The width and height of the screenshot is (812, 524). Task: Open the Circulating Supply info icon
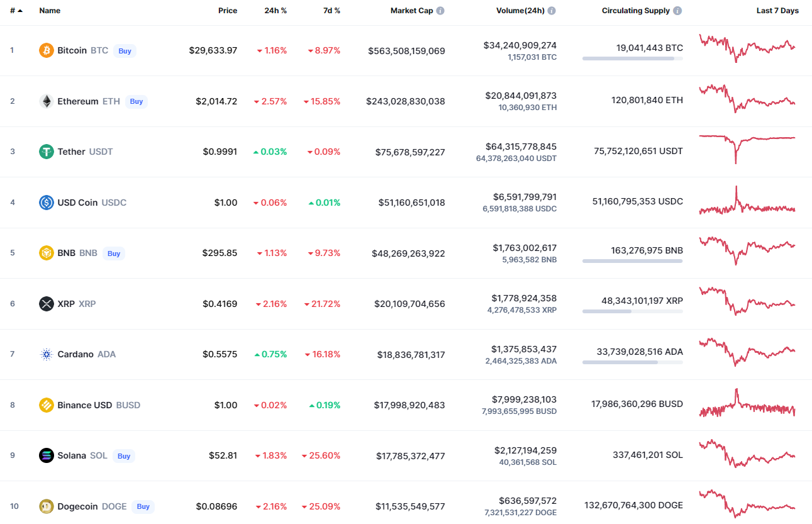click(x=677, y=11)
